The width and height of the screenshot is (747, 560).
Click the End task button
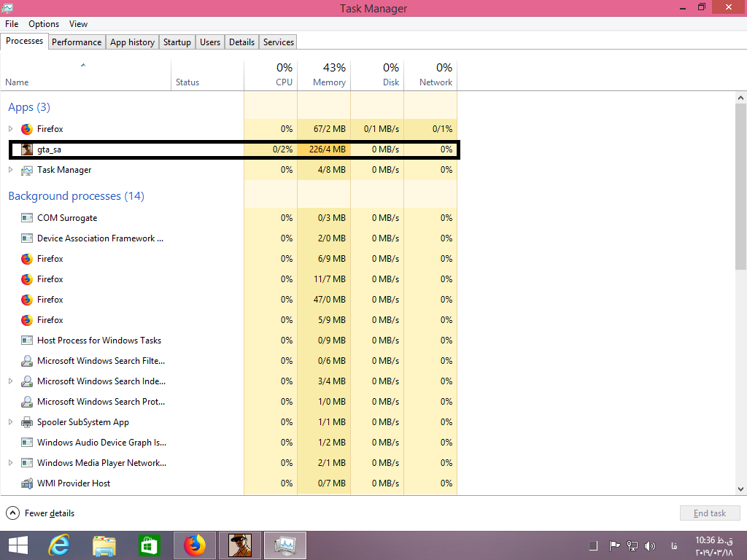coord(709,513)
